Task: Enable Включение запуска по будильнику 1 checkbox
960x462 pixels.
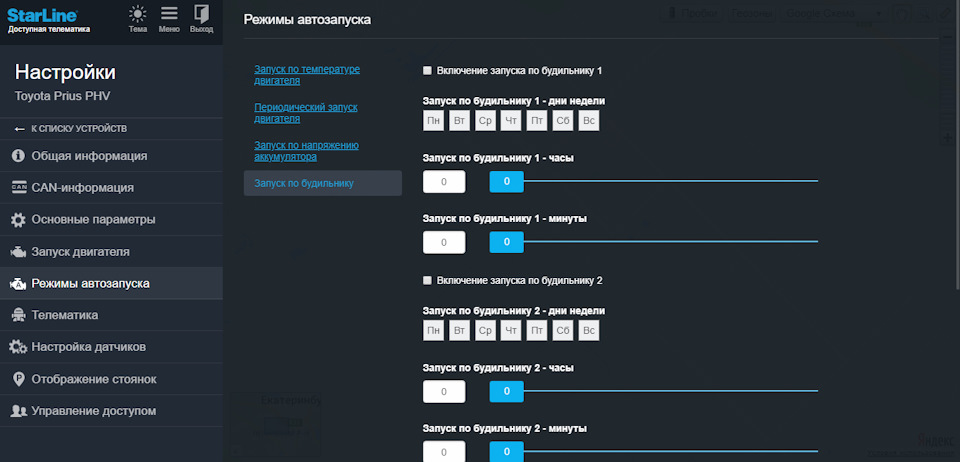Action: coord(427,71)
